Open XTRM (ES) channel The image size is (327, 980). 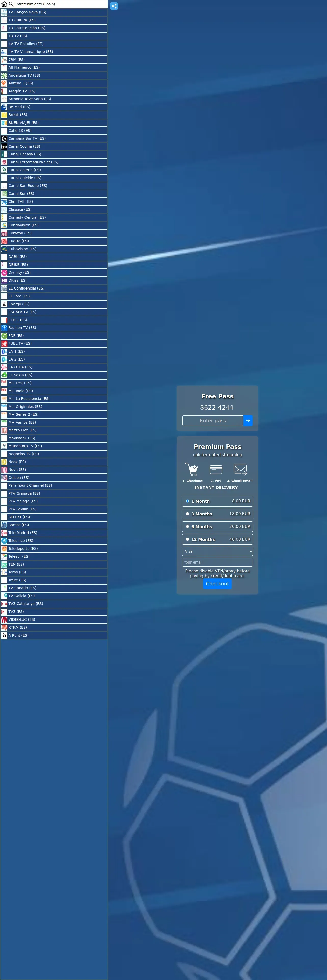click(x=54, y=627)
